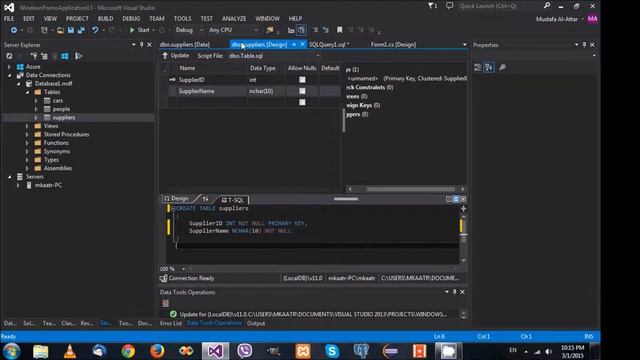Switch to dbo.suppliers [Data] tab
This screenshot has width=640, height=360.
click(185, 44)
